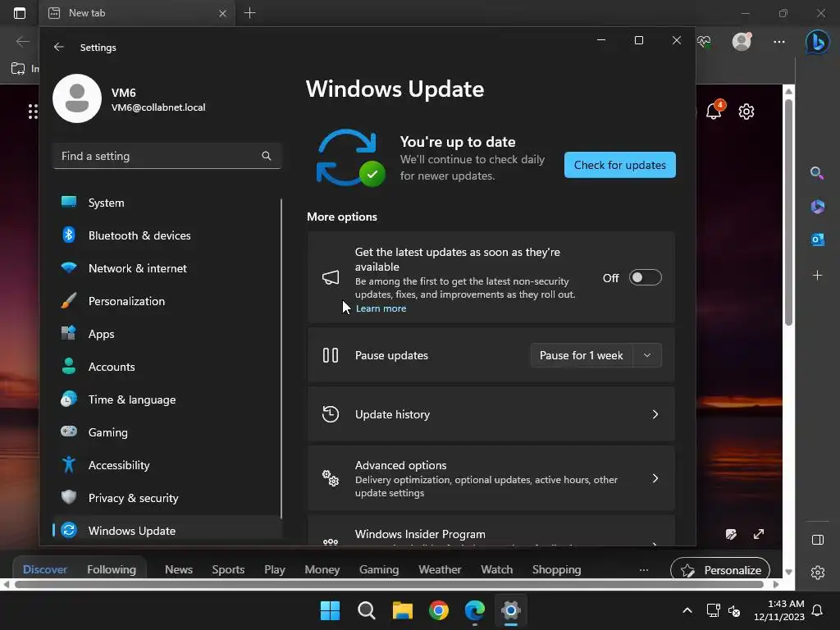Open Edge sidebar search icon

pos(817,172)
